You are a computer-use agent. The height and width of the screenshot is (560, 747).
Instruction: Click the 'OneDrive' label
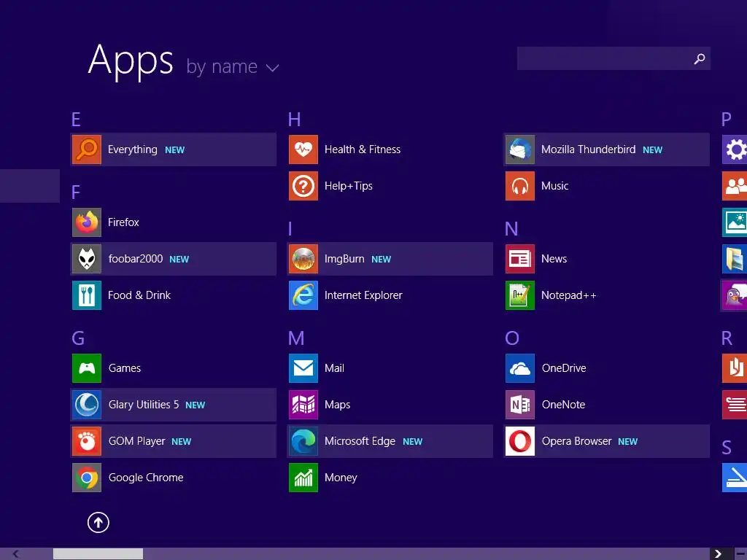click(564, 368)
